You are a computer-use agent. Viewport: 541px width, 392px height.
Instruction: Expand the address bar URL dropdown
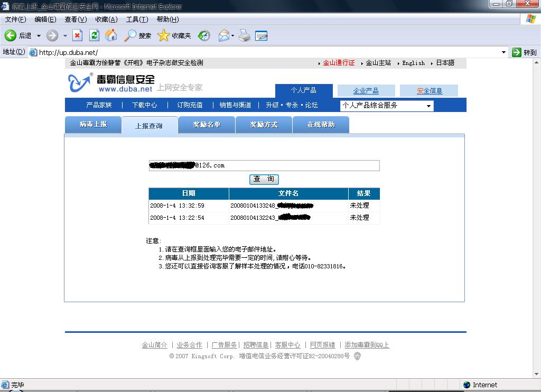[503, 52]
